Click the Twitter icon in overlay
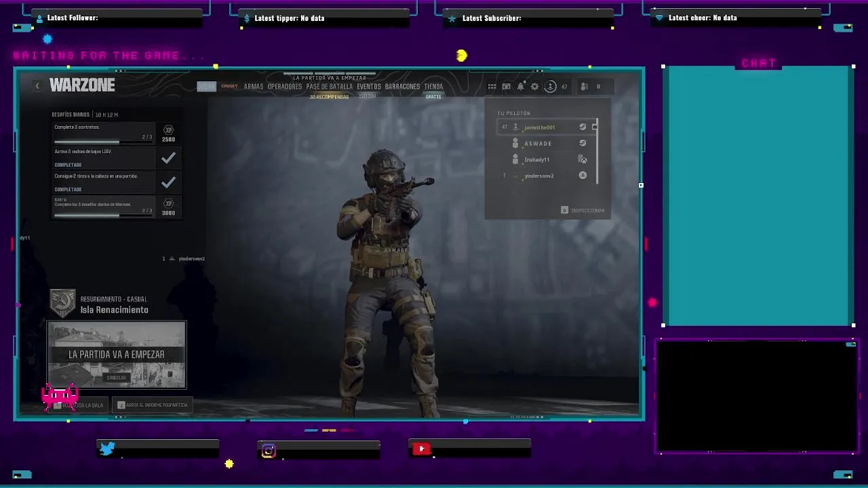The height and width of the screenshot is (488, 868). pos(107,449)
